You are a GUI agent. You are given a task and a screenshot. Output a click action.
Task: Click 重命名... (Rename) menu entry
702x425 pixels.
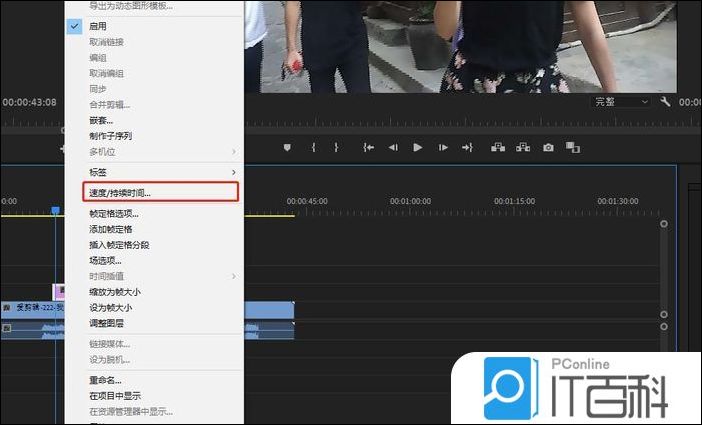pos(105,380)
